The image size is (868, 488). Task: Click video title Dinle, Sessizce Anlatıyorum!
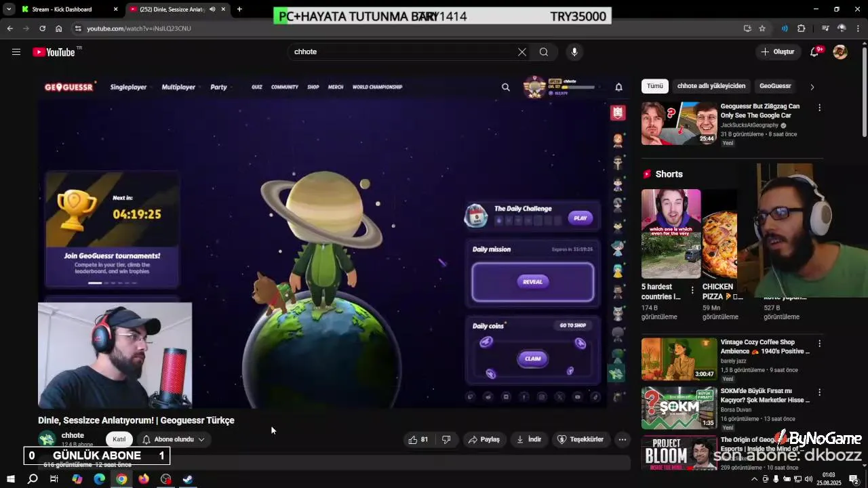pyautogui.click(x=136, y=420)
